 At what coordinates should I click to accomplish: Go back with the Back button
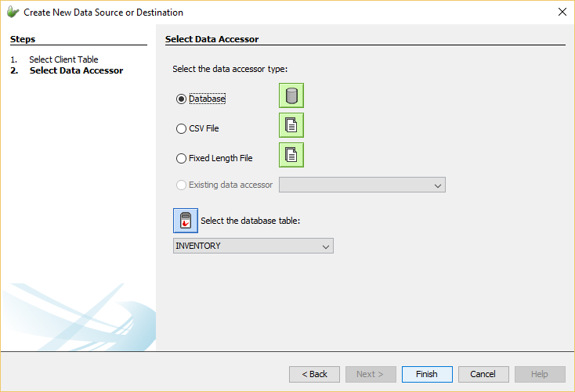click(314, 374)
